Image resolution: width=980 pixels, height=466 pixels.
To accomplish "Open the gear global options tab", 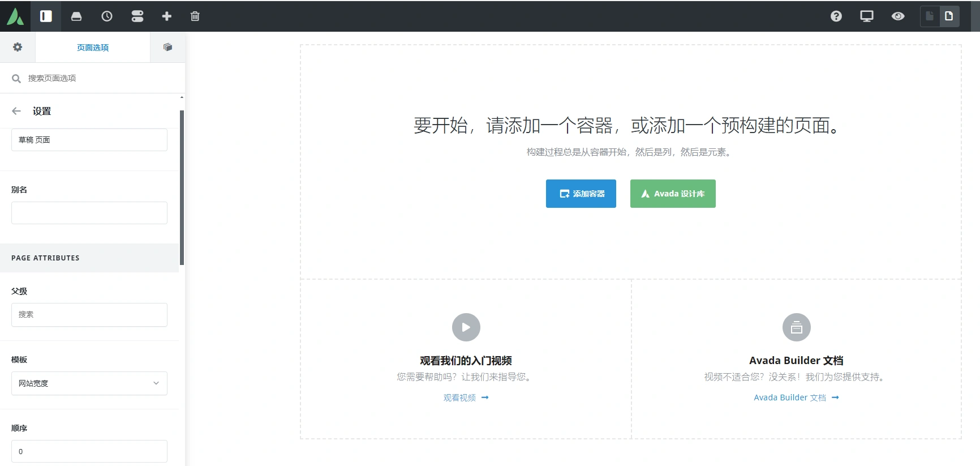I will 18,47.
